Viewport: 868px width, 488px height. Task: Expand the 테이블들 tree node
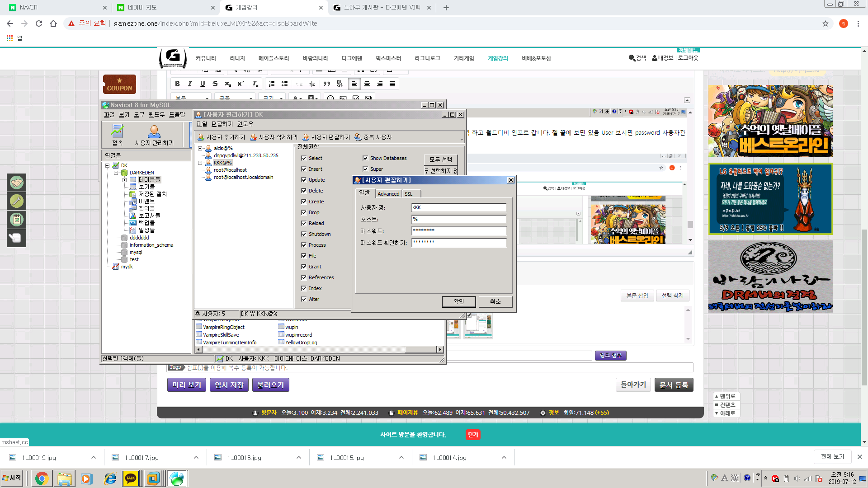(x=124, y=180)
